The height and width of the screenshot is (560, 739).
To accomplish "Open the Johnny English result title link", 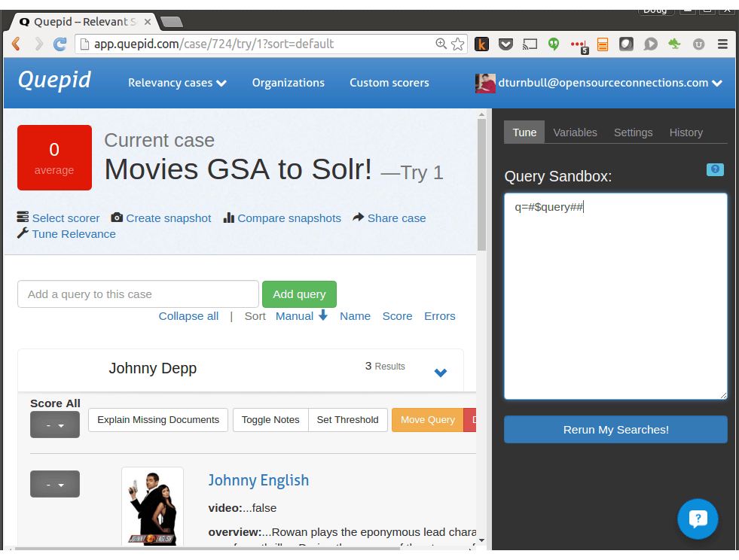I will pos(258,480).
